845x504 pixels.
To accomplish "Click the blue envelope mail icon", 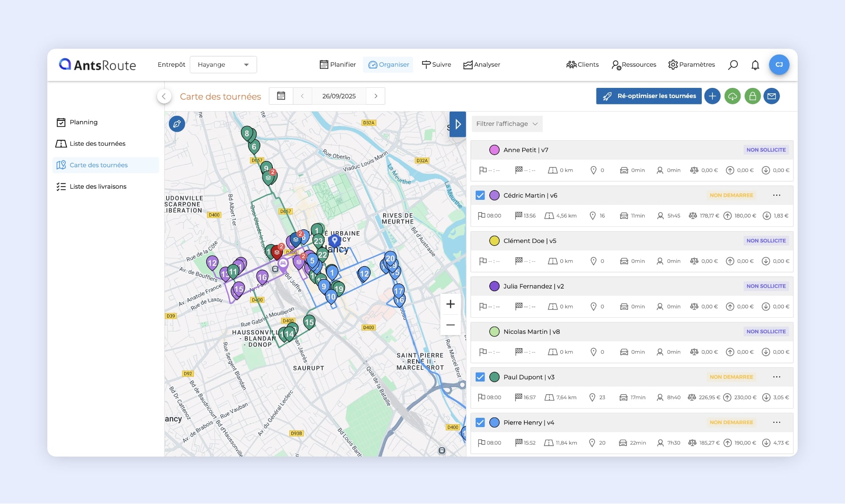I will 771,96.
